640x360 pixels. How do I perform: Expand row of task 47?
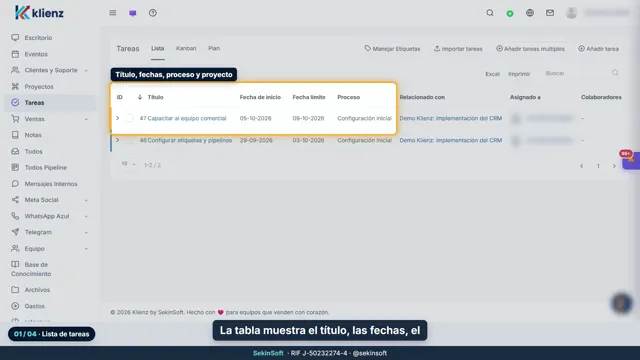click(118, 118)
